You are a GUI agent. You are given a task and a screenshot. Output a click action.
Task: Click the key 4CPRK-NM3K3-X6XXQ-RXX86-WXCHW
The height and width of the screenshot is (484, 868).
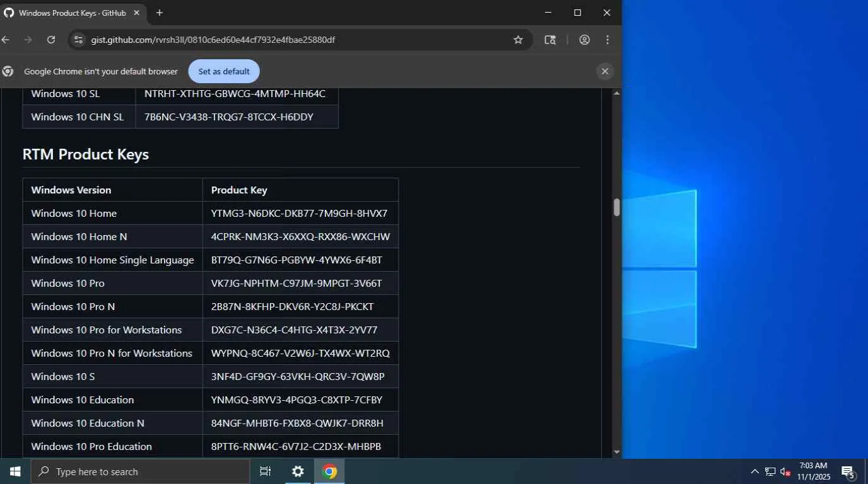[300, 236]
